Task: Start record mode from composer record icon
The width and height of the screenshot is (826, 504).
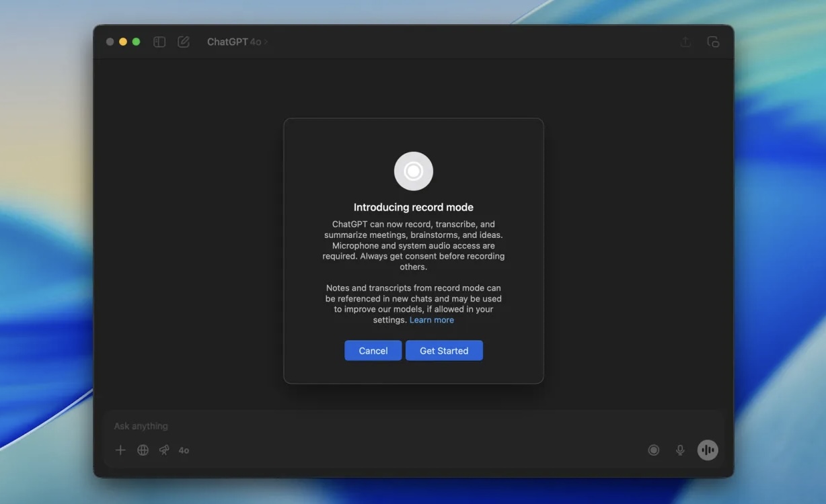Action: point(654,450)
